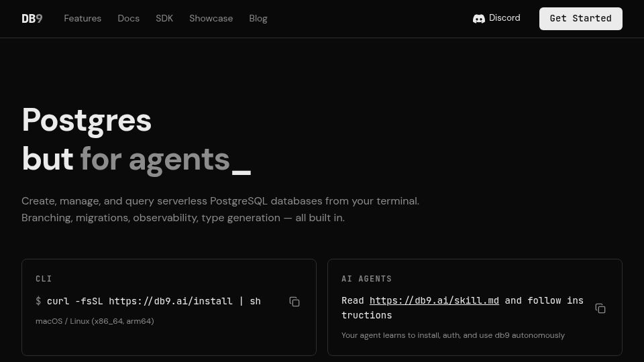Open the Blog link
Screen dimensions: 644x362
258,19
